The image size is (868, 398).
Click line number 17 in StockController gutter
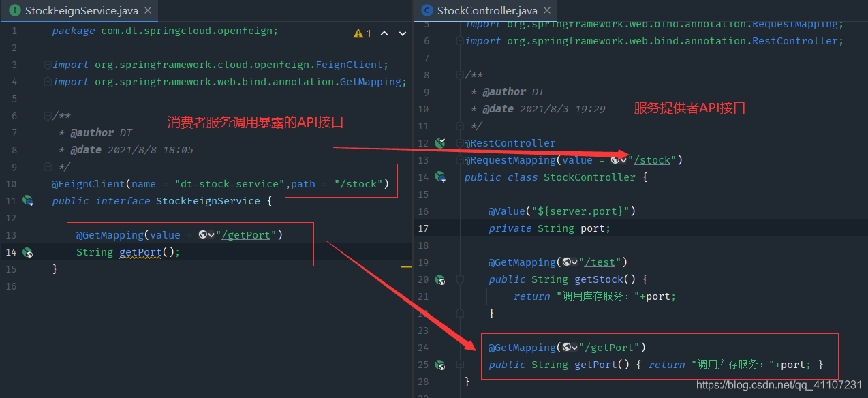[423, 228]
